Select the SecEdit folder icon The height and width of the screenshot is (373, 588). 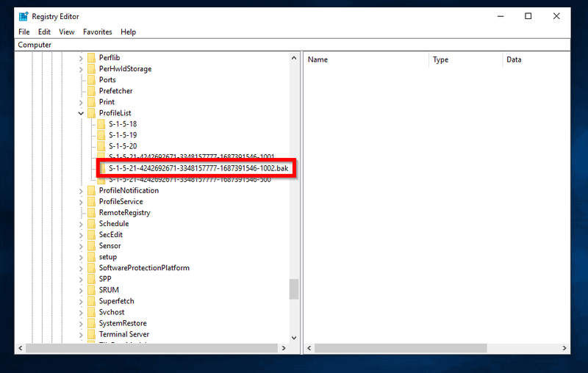[91, 235]
